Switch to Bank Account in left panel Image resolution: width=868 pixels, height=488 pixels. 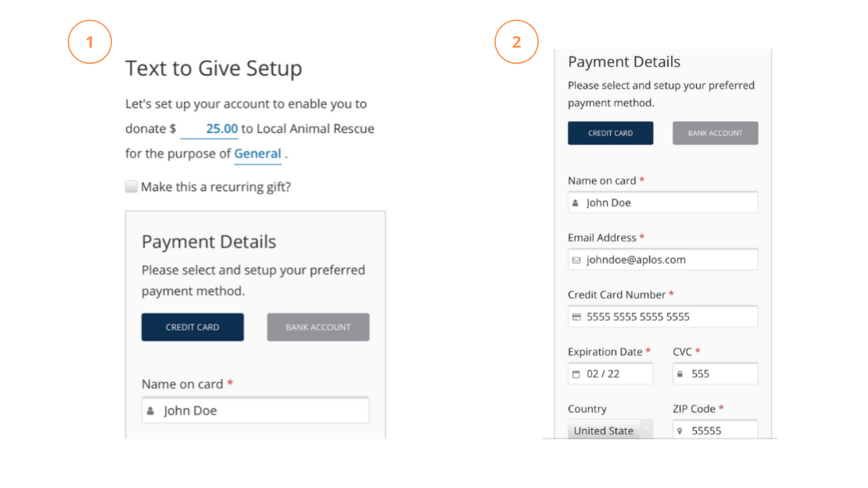click(x=318, y=327)
